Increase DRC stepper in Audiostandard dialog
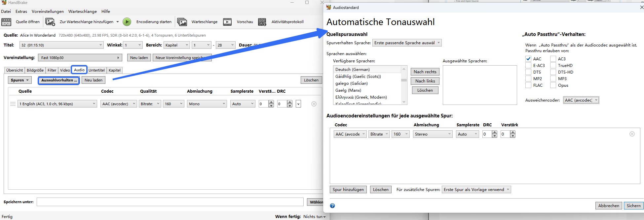 click(x=494, y=132)
